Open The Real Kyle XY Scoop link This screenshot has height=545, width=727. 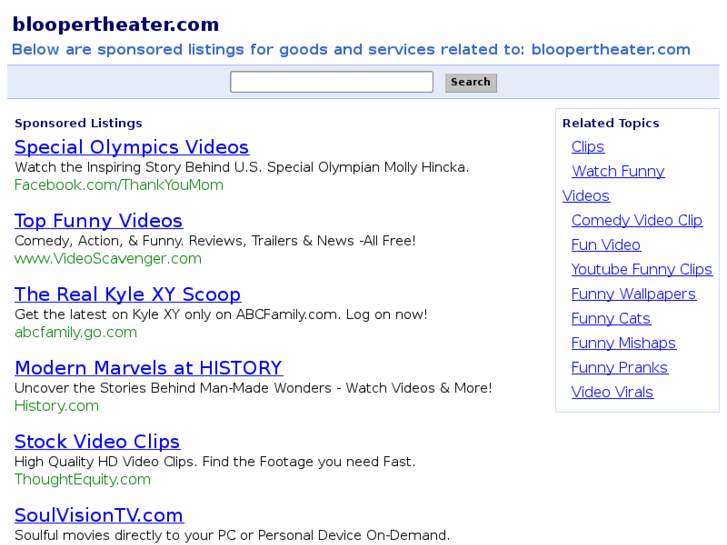tap(128, 295)
